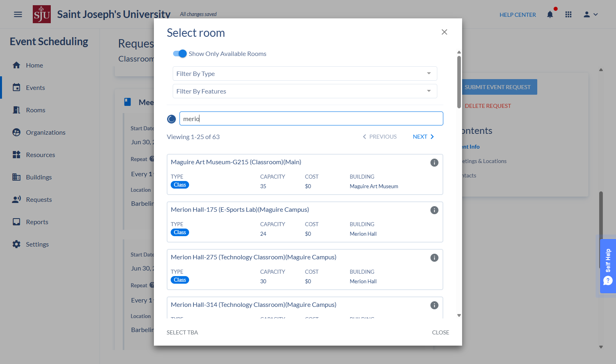Click CLOSE at dialog bottom
The image size is (616, 364).
441,332
